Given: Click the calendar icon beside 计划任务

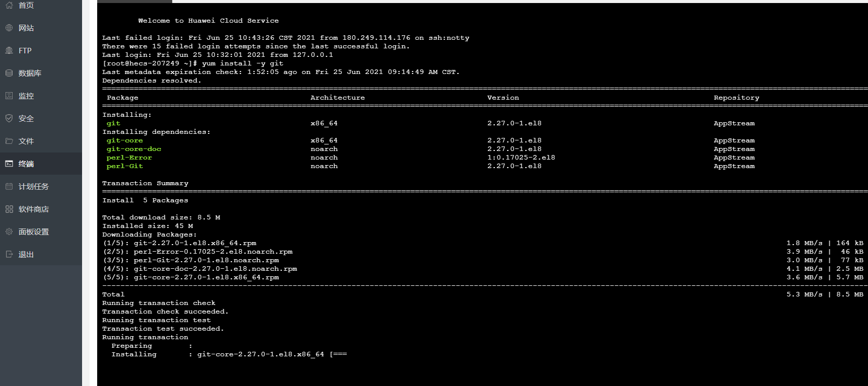Looking at the screenshot, I should pyautogui.click(x=9, y=186).
